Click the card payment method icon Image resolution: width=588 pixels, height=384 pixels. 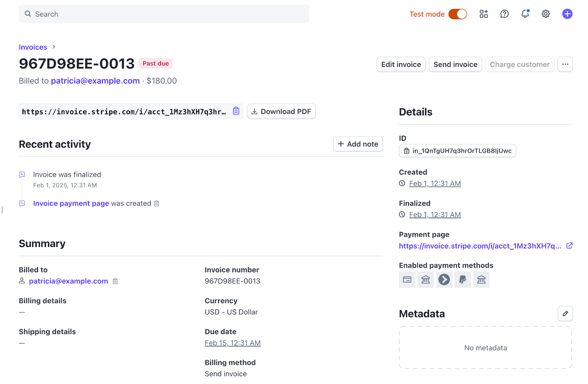[407, 280]
